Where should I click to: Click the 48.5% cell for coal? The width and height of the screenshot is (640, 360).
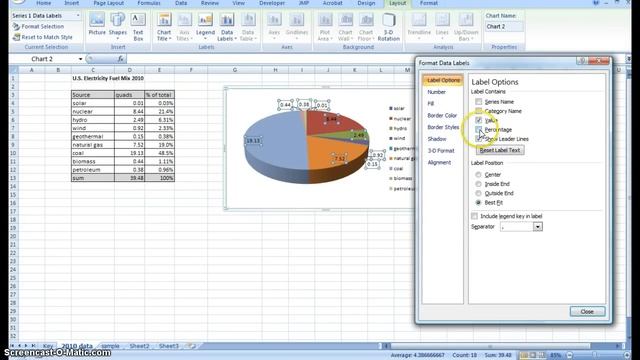pyautogui.click(x=160, y=153)
